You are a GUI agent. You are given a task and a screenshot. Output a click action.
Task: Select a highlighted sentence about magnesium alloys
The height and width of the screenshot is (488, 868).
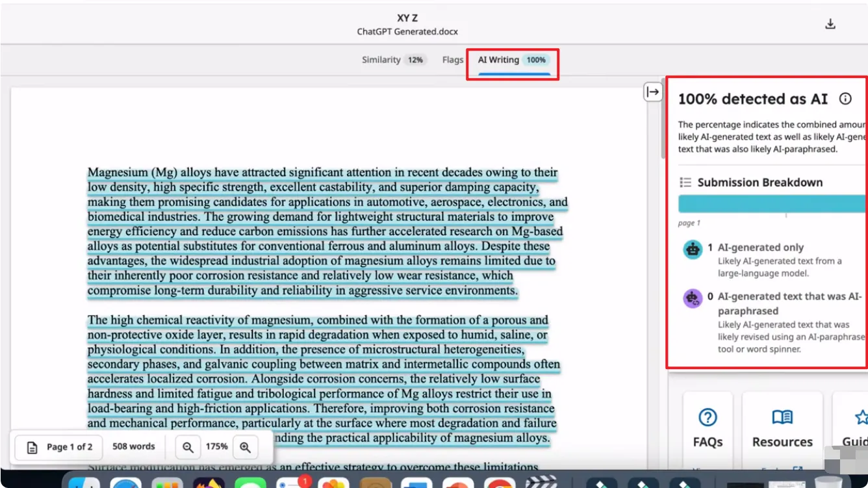(322, 172)
